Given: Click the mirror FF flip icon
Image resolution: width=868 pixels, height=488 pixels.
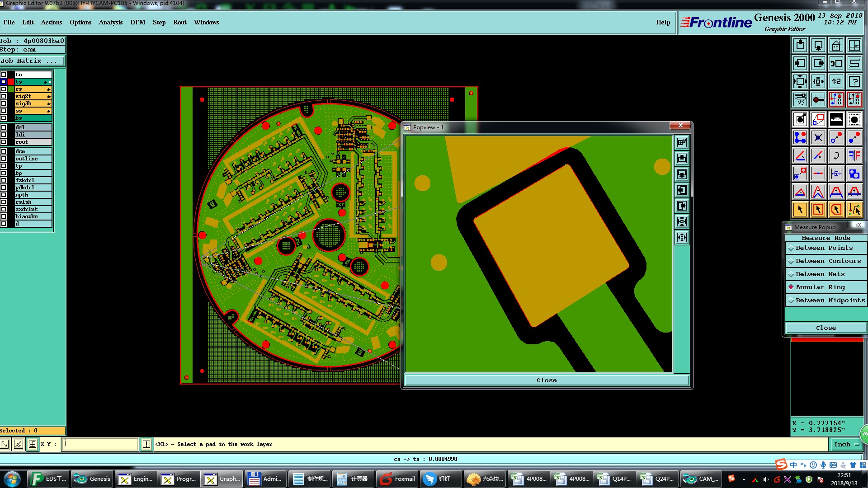Looking at the screenshot, I should 854,155.
